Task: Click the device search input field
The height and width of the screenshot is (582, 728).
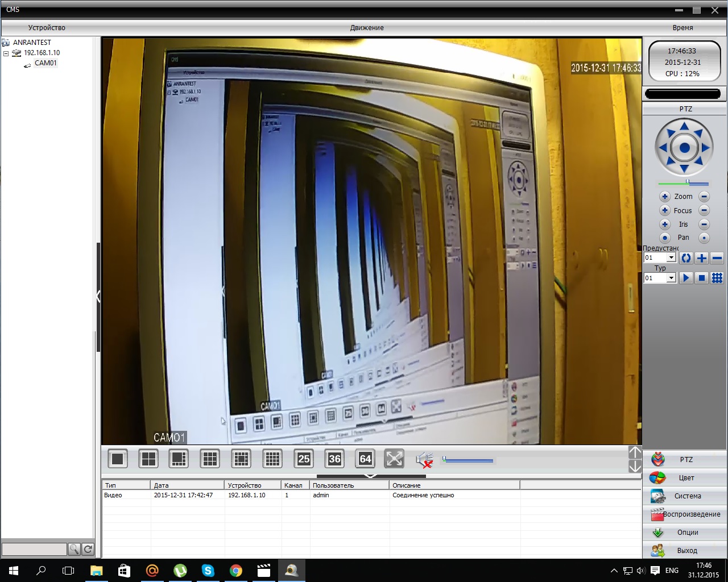Action: [x=35, y=549]
